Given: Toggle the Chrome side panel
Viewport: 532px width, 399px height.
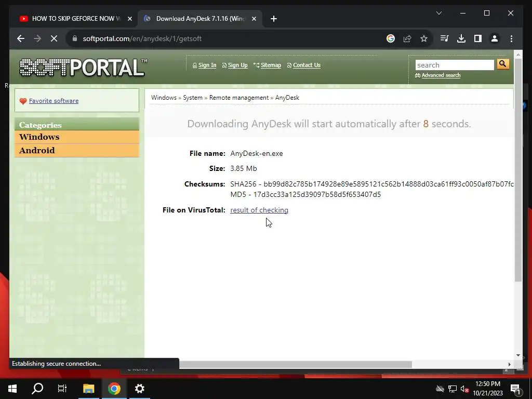Looking at the screenshot, I should (x=478, y=38).
